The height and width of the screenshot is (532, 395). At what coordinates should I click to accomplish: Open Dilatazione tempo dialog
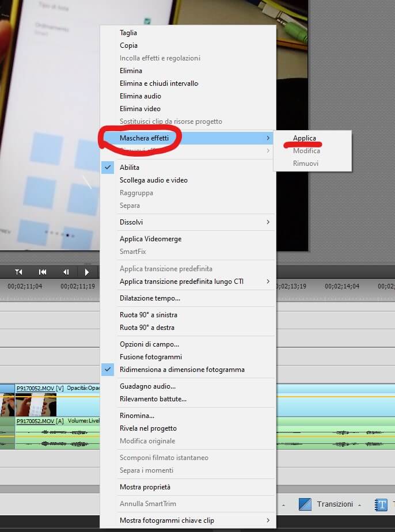coord(150,298)
